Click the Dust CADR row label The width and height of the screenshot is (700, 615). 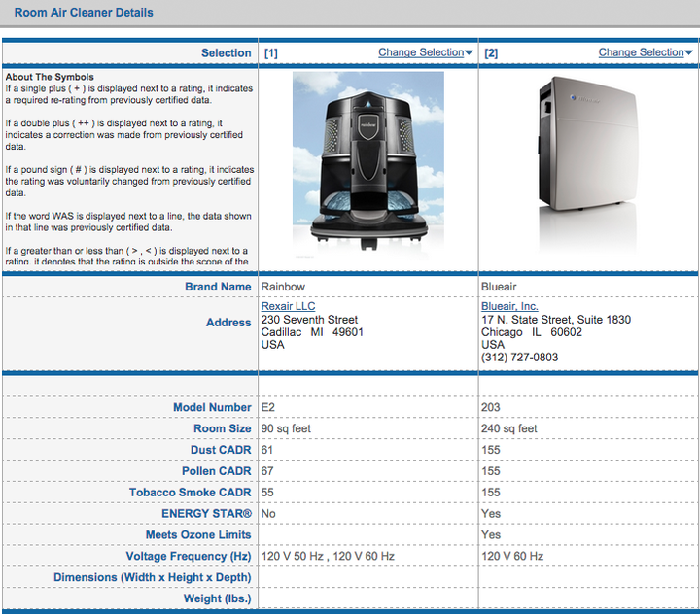(221, 450)
